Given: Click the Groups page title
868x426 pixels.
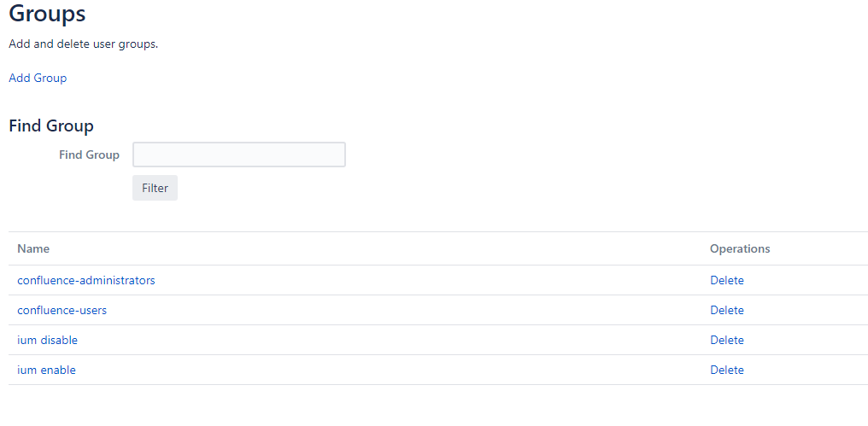Looking at the screenshot, I should (47, 15).
